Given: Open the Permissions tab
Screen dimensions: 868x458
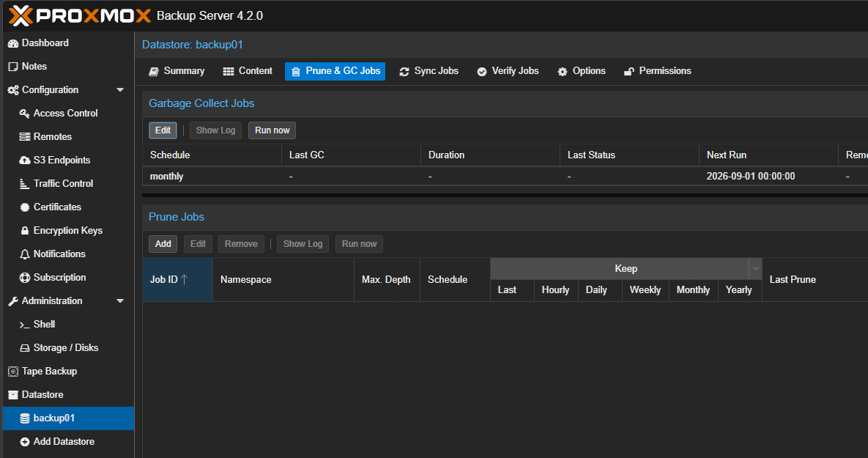Looking at the screenshot, I should 658,71.
